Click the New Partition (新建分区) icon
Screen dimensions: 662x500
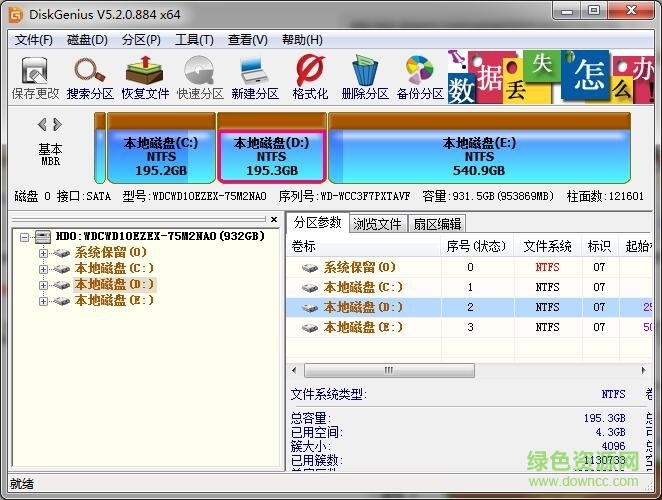pyautogui.click(x=255, y=78)
